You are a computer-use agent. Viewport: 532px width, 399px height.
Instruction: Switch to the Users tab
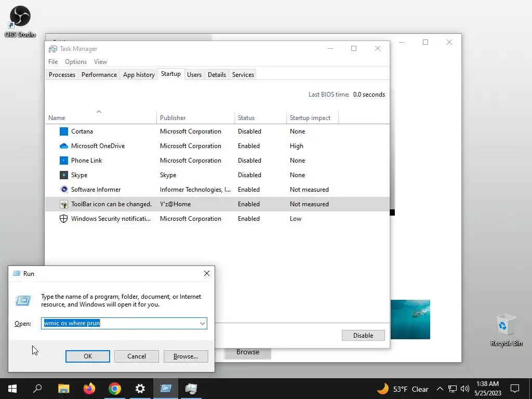pos(194,75)
